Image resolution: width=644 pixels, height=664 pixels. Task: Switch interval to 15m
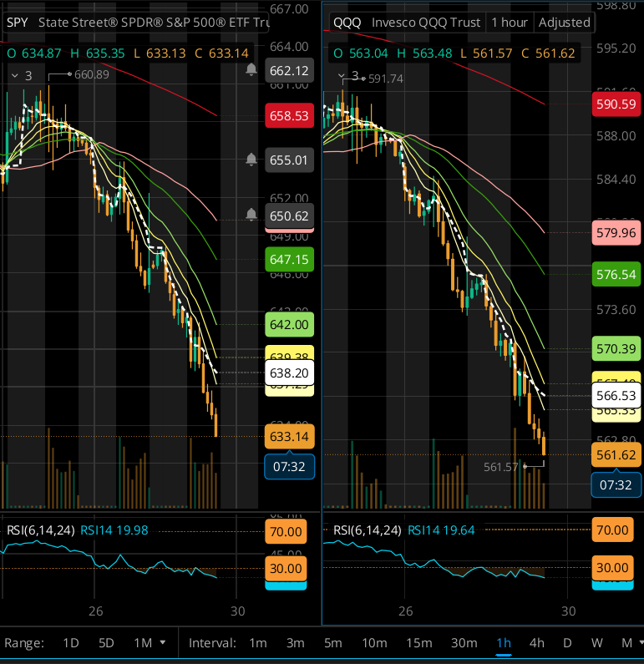pos(419,643)
